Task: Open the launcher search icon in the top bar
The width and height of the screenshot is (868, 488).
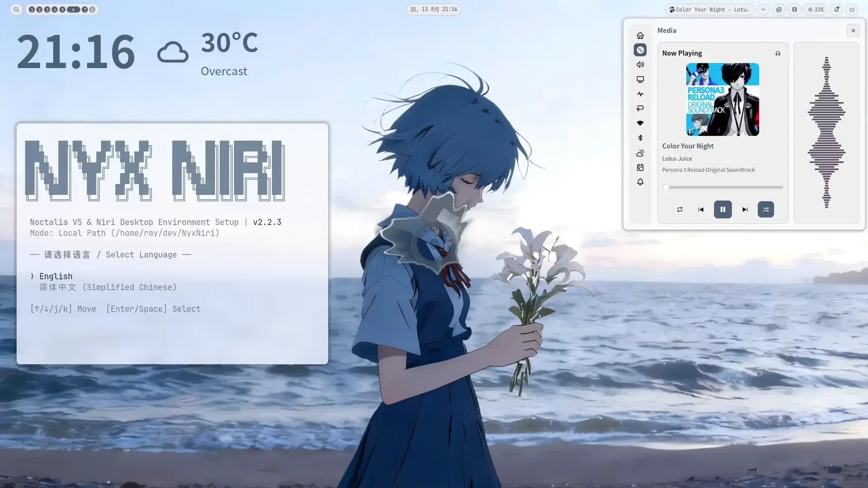Action: coord(16,9)
